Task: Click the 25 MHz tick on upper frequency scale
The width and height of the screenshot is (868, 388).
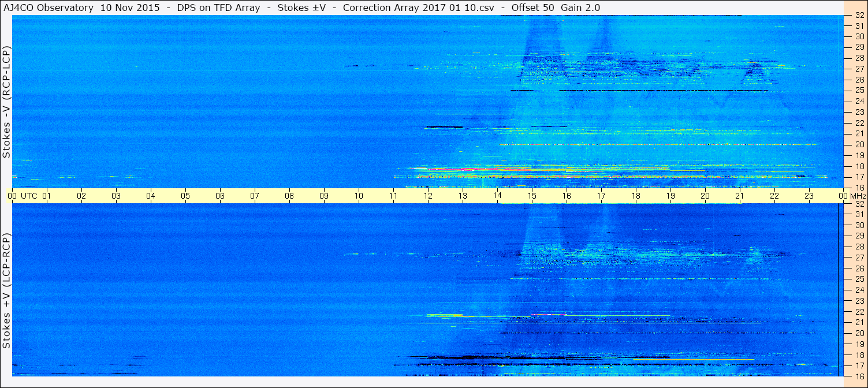Action: click(859, 90)
